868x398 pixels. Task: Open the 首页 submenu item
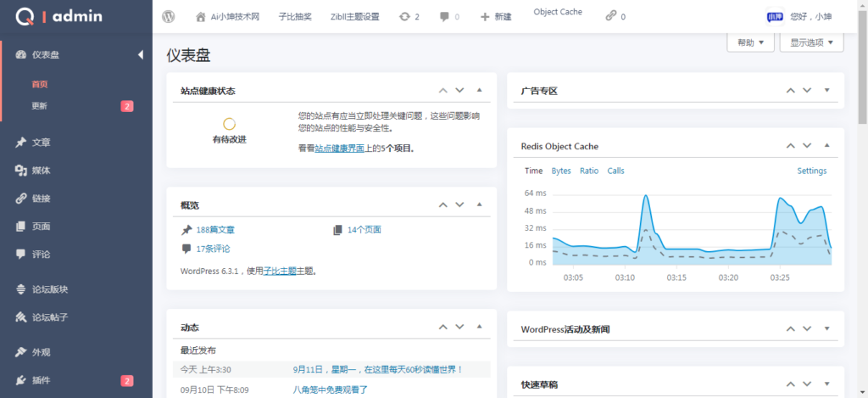pos(40,84)
